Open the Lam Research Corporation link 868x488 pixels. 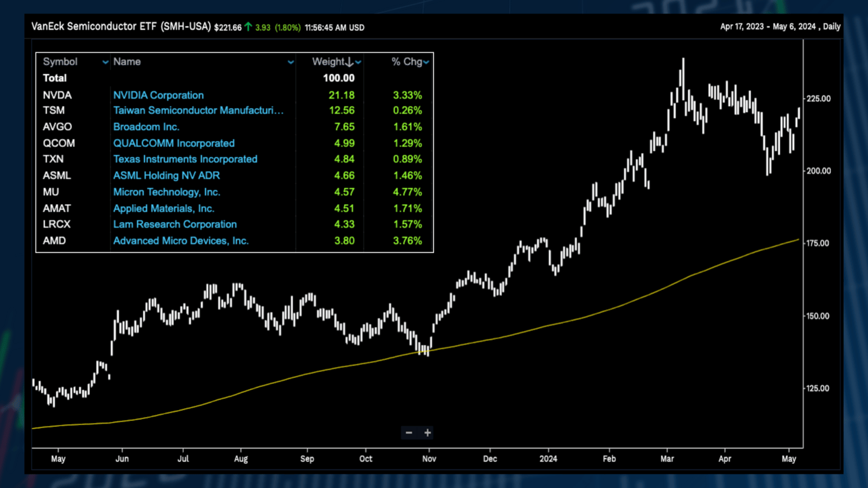pyautogui.click(x=175, y=224)
